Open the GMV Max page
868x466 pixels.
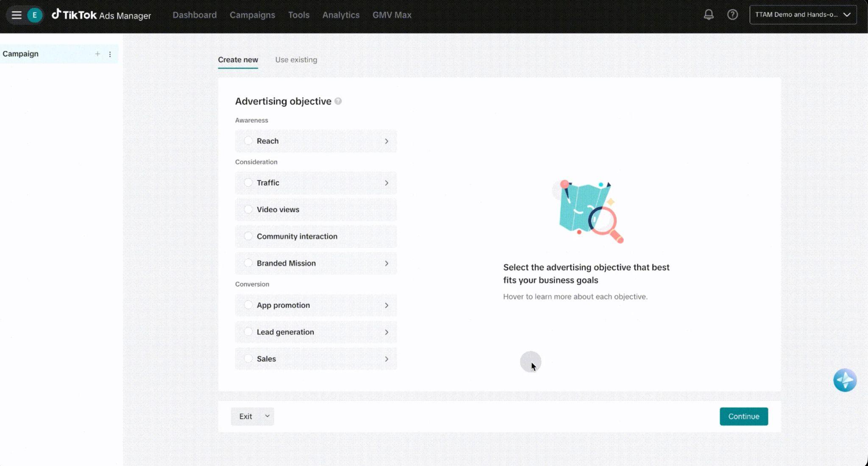coord(392,15)
